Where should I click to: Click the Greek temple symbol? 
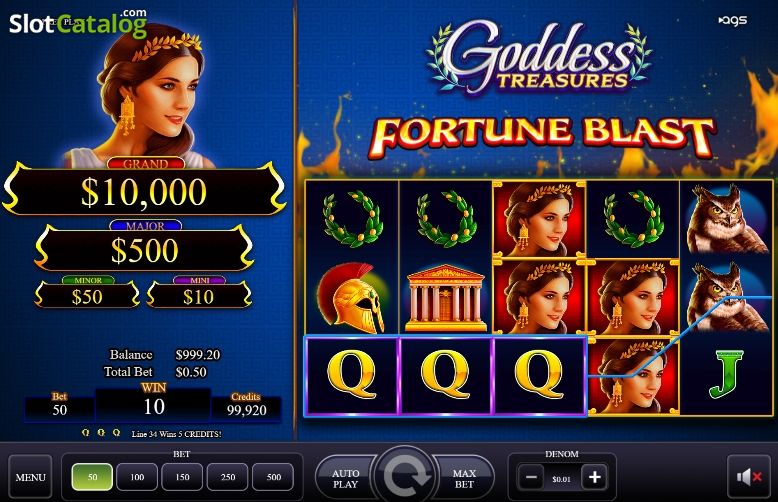click(445, 298)
